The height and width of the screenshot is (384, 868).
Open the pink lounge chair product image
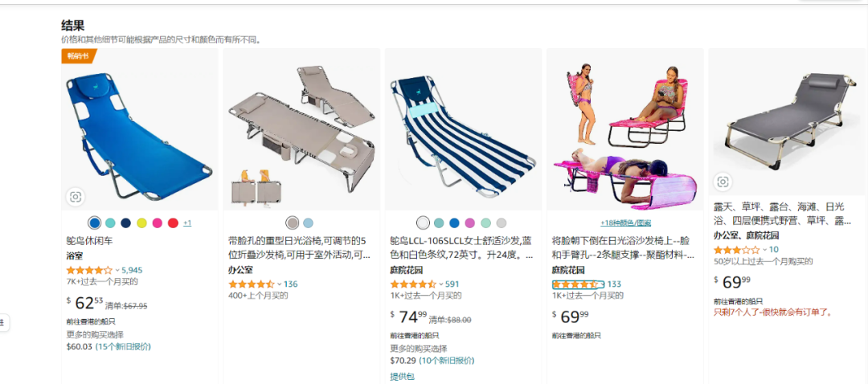click(x=625, y=129)
